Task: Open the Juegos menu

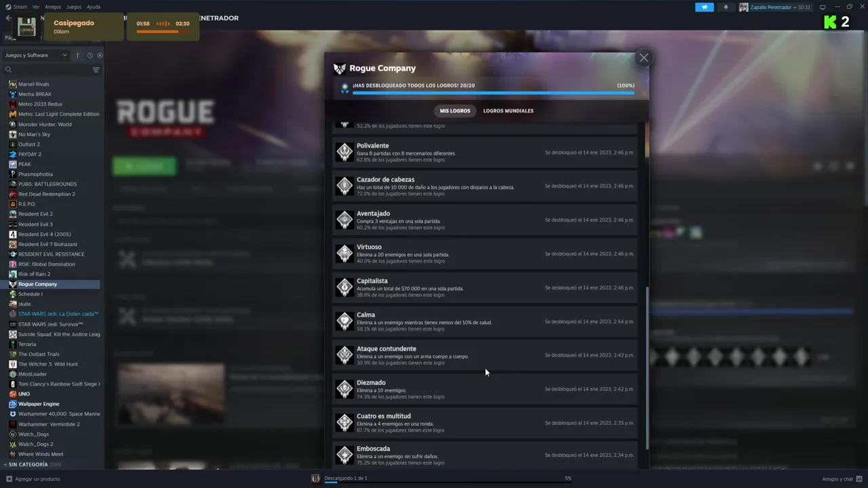Action: (x=74, y=7)
